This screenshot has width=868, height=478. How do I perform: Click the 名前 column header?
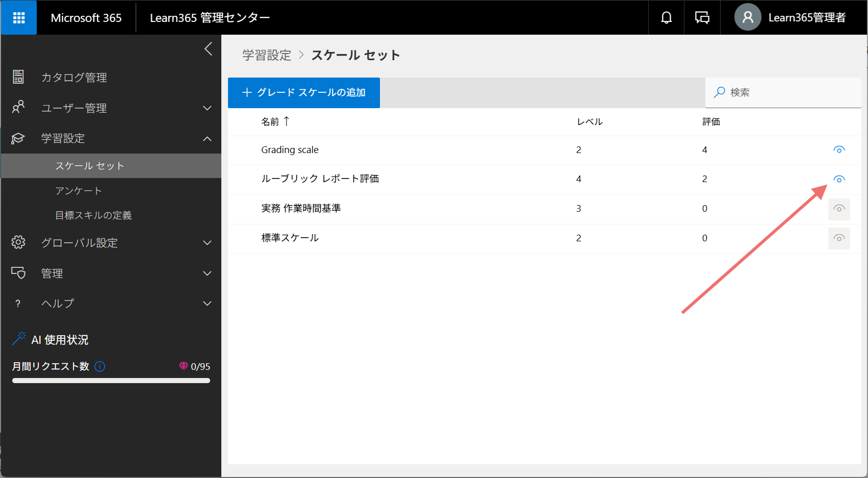click(x=270, y=121)
